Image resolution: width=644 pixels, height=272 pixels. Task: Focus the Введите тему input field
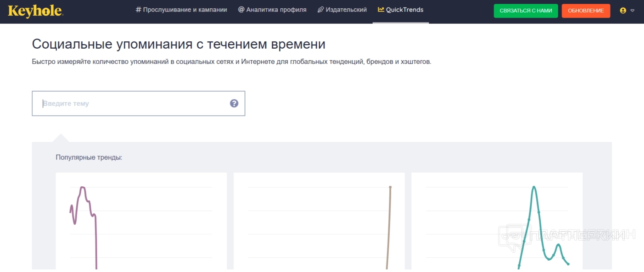[x=139, y=103]
